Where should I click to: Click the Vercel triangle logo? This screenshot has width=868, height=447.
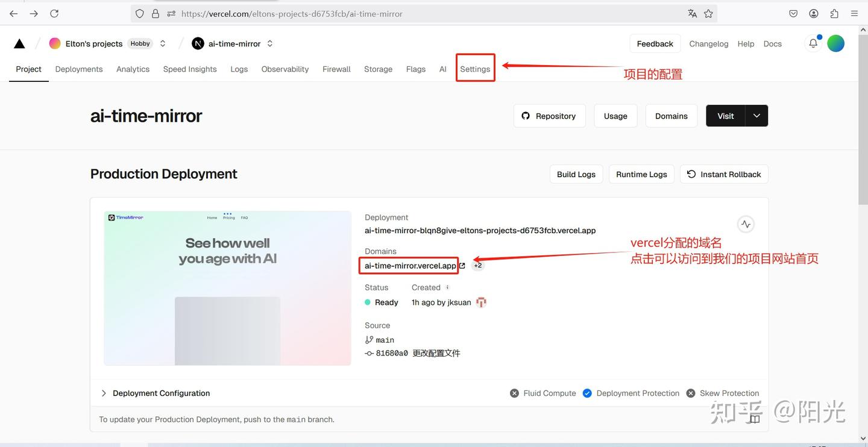18,43
